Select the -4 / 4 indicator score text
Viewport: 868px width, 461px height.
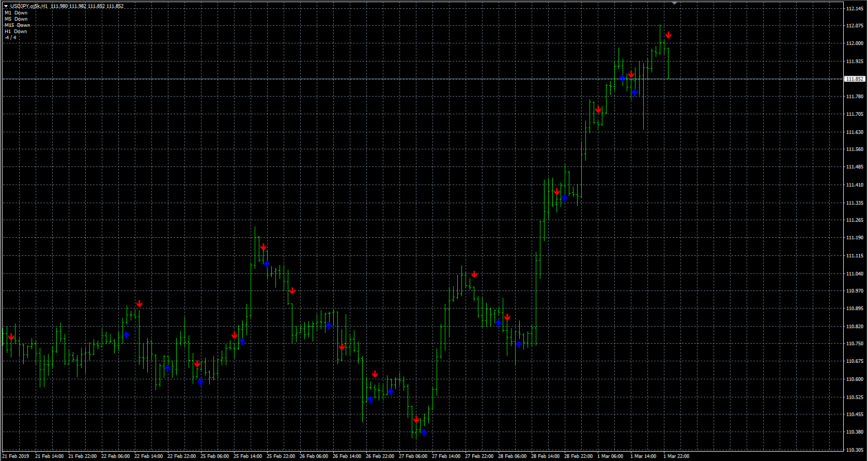tap(10, 38)
